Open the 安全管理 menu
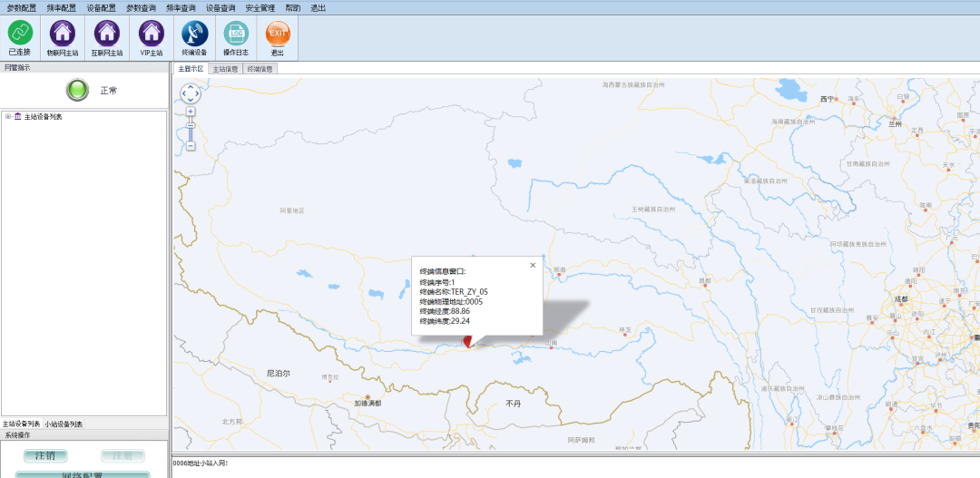 [260, 8]
